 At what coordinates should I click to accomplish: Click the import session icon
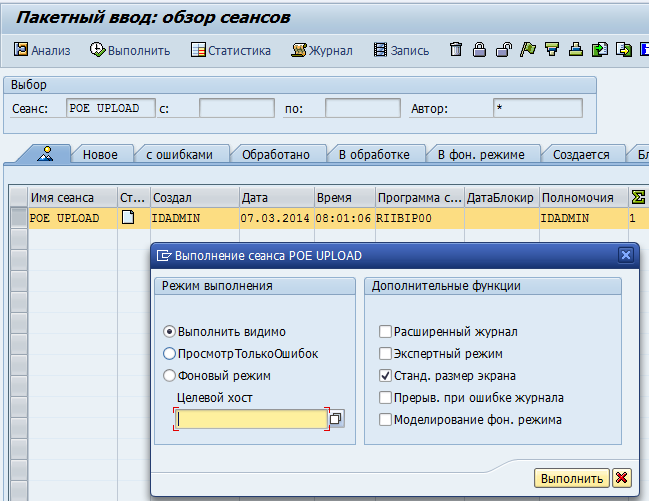click(600, 49)
